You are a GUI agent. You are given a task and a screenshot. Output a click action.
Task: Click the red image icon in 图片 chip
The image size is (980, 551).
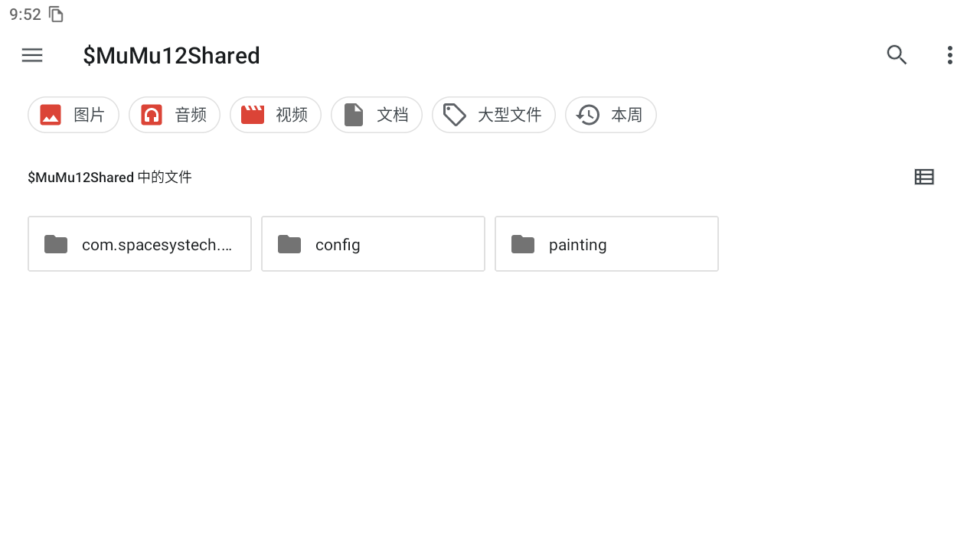(51, 115)
